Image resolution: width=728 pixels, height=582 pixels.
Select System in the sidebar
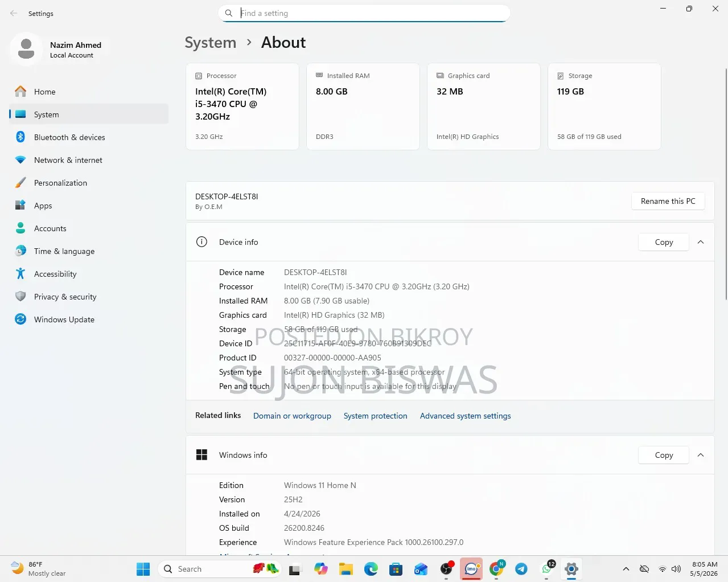point(89,114)
